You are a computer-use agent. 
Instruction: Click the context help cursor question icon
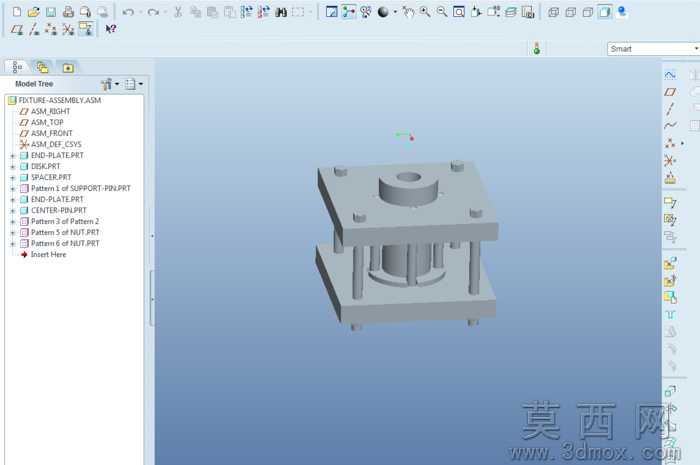point(111,29)
